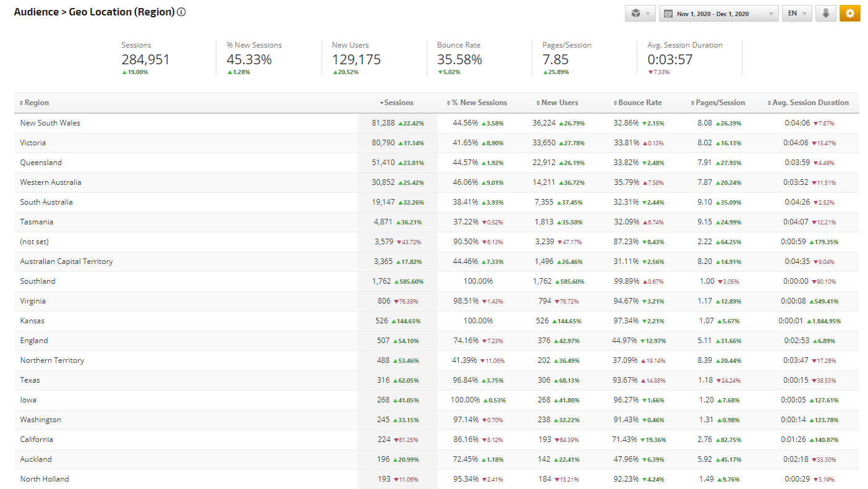Open the EN language dropdown
The height and width of the screenshot is (489, 868).
pos(797,14)
